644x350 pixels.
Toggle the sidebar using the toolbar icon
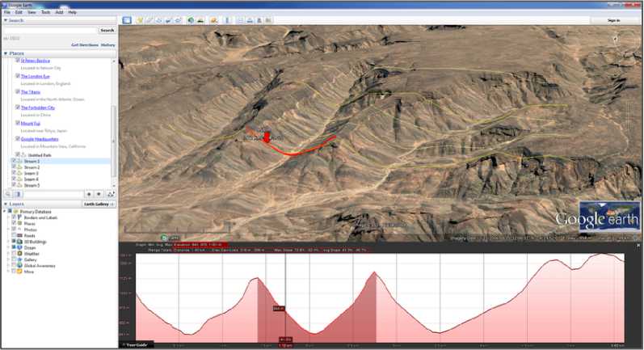pyautogui.click(x=127, y=20)
